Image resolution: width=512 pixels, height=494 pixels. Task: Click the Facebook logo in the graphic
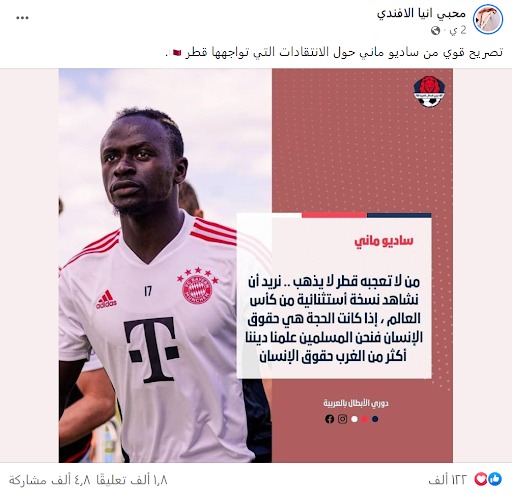(x=329, y=419)
